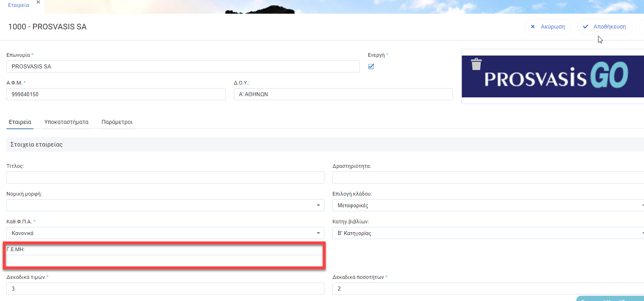The width and height of the screenshot is (644, 301).
Task: Click the PROSVASIS GO logo image
Action: 556,76
